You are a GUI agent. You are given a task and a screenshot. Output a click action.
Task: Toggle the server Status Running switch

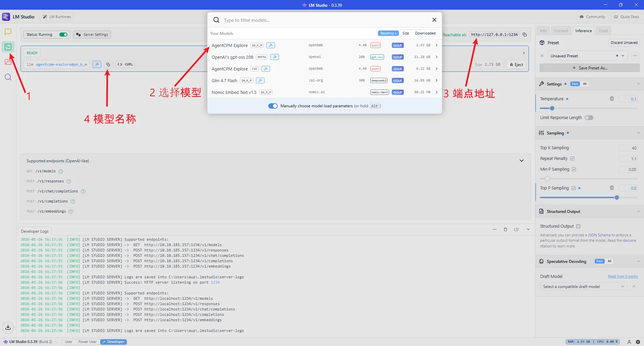(63, 35)
